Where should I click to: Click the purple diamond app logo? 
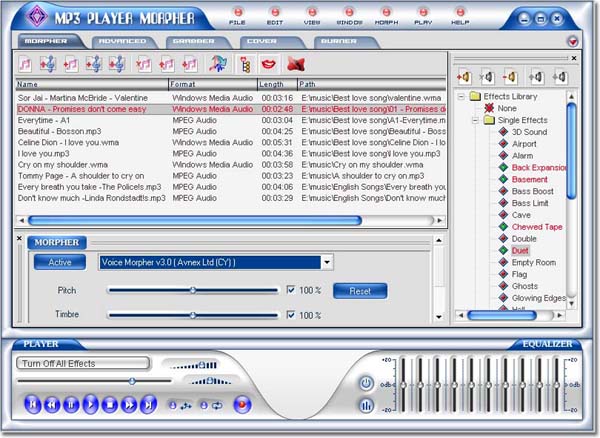(x=37, y=16)
